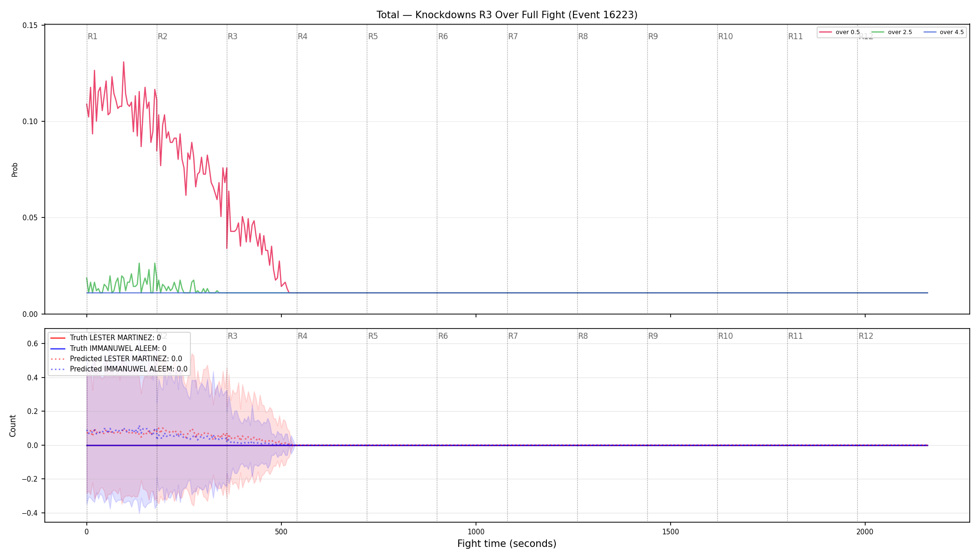Click the 1000 tick label on x-axis
Viewport: 980px width, 560px height.
point(476,532)
